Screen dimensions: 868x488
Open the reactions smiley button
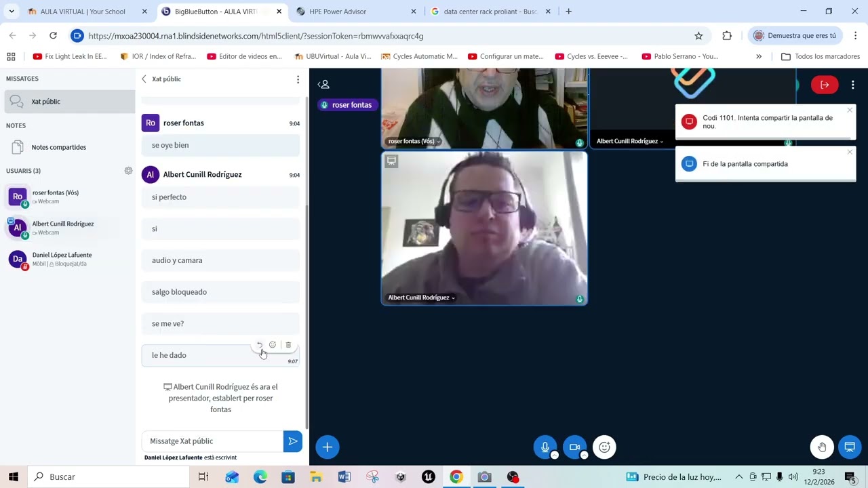click(604, 447)
